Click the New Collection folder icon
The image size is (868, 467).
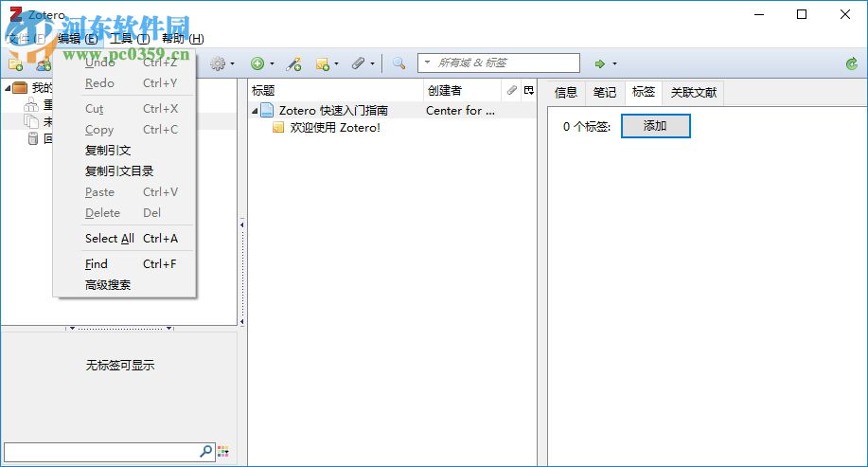15,64
